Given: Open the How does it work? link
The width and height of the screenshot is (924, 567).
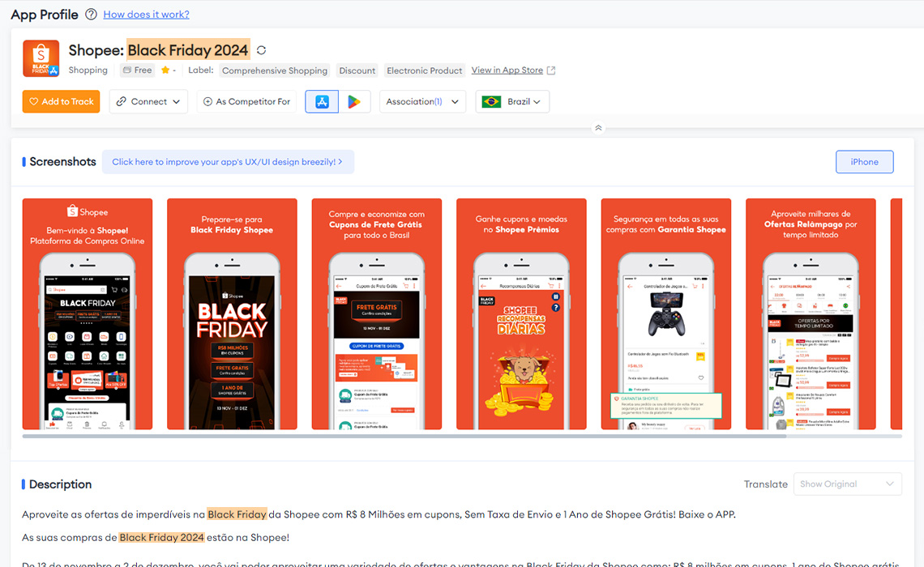Looking at the screenshot, I should point(146,14).
